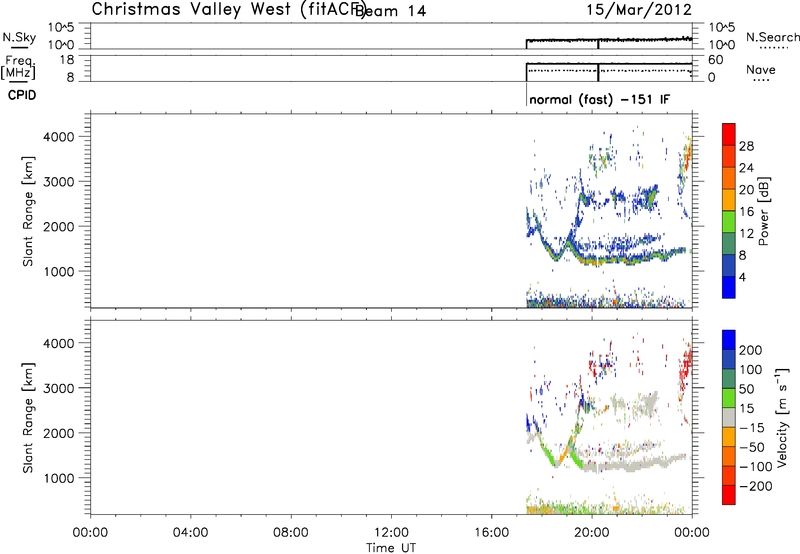Click the 'N.Sky' legend label
This screenshot has height=554, width=800.
coord(19,37)
